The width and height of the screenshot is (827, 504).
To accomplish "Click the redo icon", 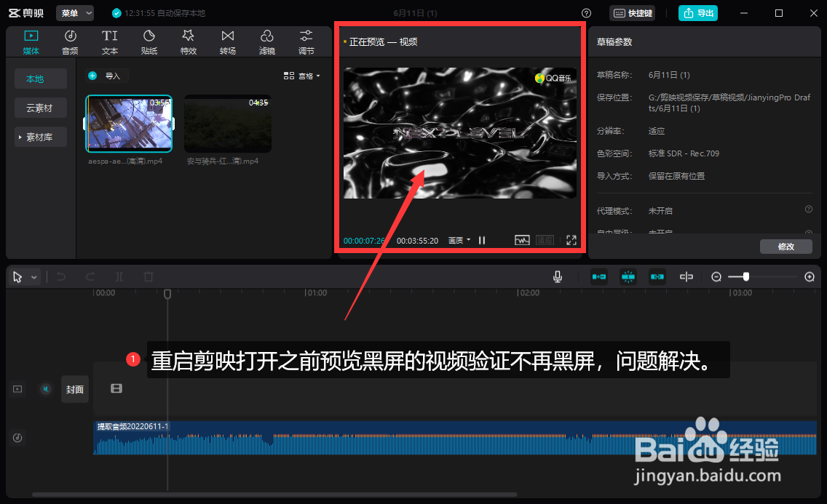I will coord(90,276).
